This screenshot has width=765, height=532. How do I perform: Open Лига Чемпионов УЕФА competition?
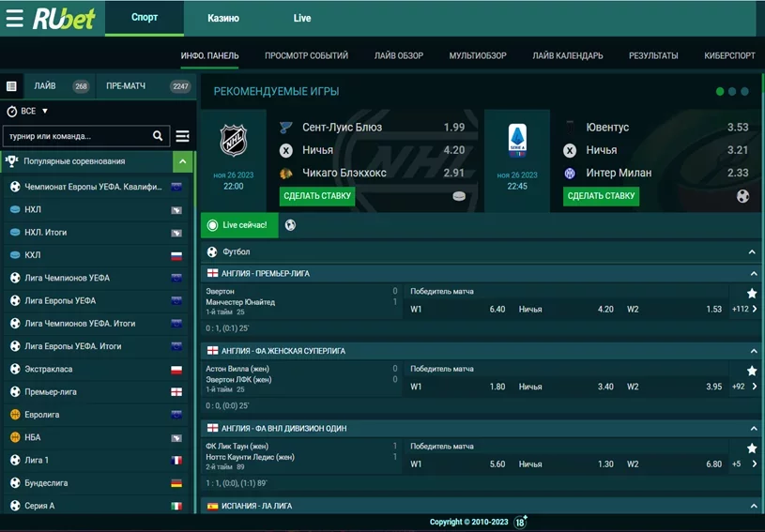pos(96,278)
